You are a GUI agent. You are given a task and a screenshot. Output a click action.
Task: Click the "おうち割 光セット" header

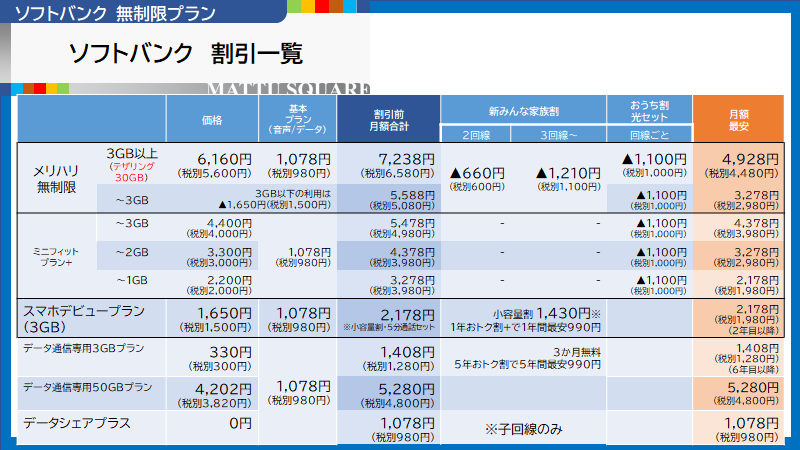tap(649, 111)
